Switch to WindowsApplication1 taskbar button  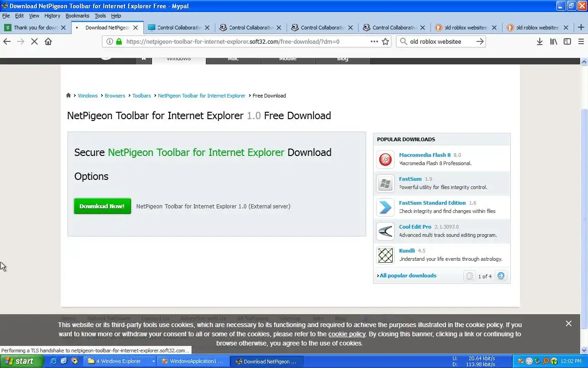(193, 361)
